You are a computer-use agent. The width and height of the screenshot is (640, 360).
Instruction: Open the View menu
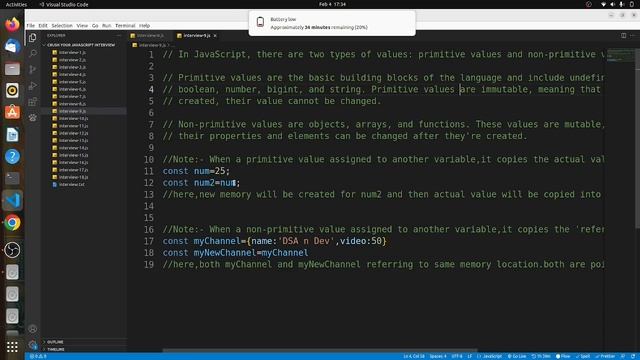[82, 25]
